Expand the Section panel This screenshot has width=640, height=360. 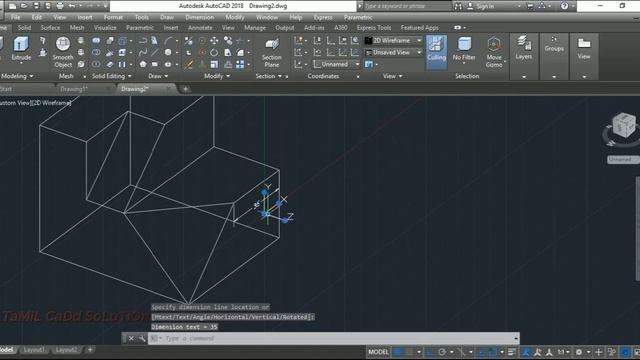[269, 76]
